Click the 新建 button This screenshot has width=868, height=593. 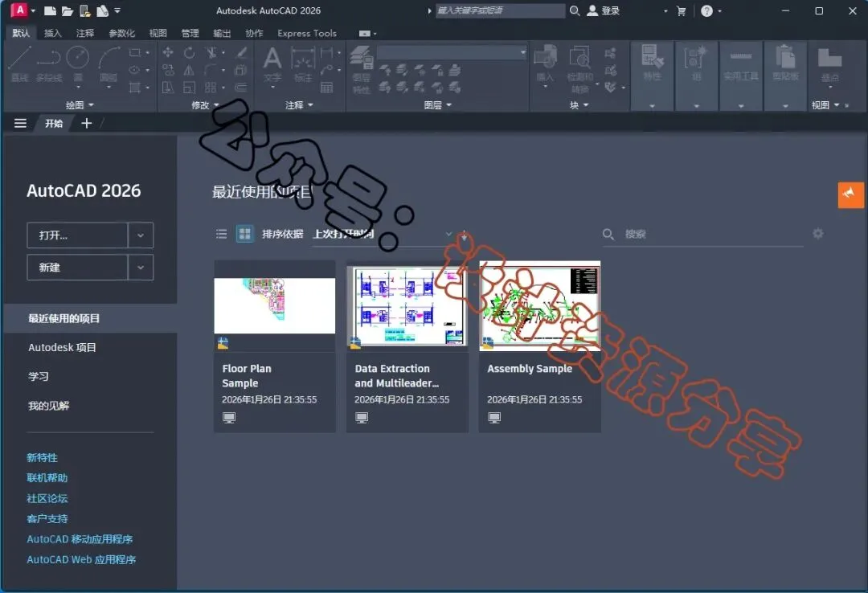pyautogui.click(x=77, y=268)
